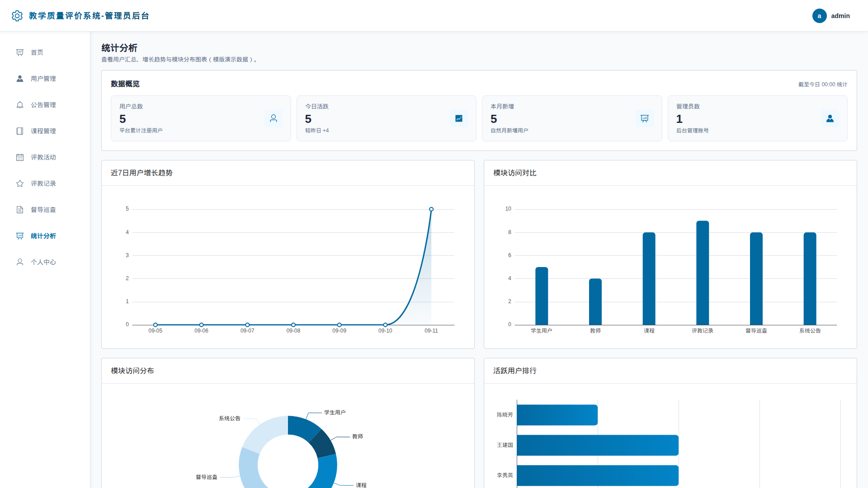Click the 陈晓芳 name label
This screenshot has width=868, height=488.
coord(505,415)
